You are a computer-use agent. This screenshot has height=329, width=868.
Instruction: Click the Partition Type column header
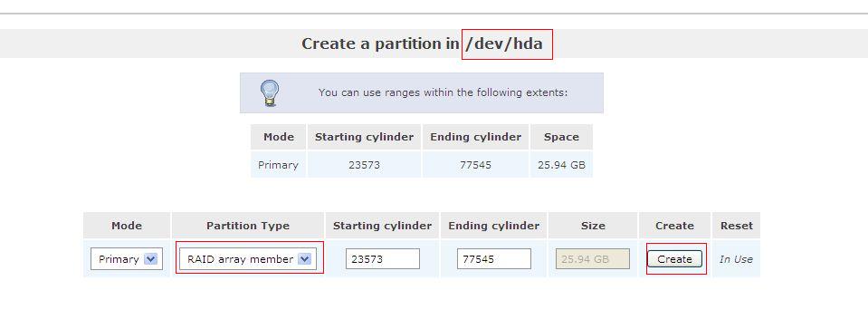pos(248,226)
